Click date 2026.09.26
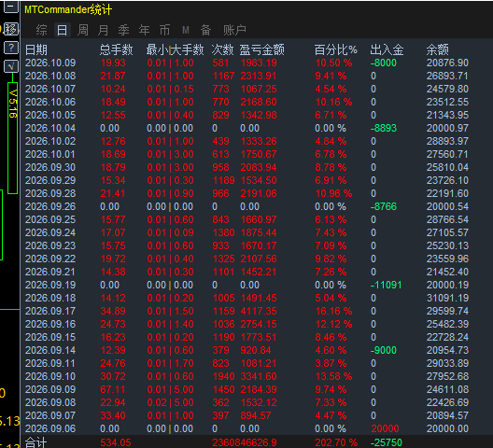 tap(50, 206)
